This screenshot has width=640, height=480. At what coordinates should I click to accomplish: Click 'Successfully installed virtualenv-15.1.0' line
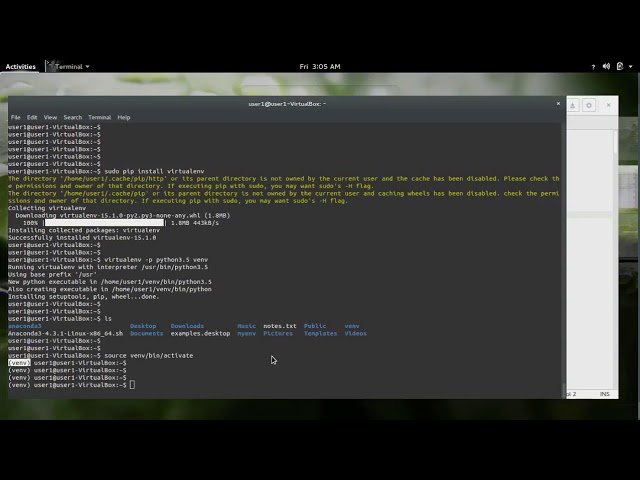click(82, 238)
